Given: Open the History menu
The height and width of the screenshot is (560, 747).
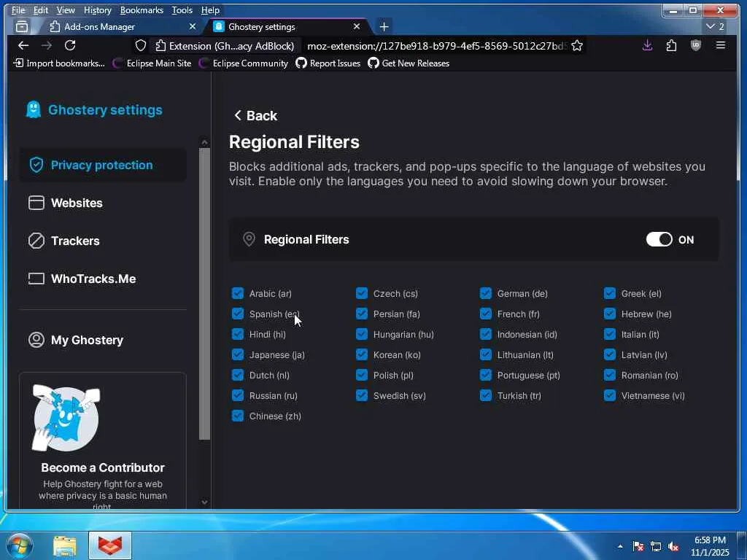Looking at the screenshot, I should 97,10.
